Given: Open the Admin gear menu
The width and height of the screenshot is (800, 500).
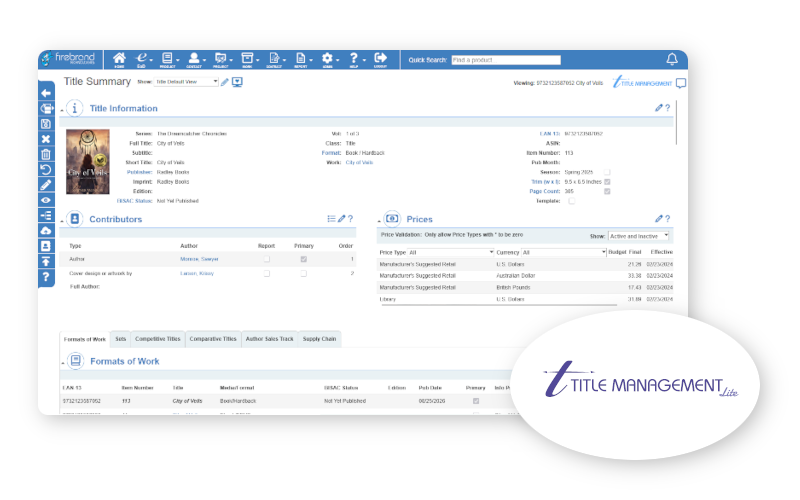Looking at the screenshot, I should click(328, 59).
